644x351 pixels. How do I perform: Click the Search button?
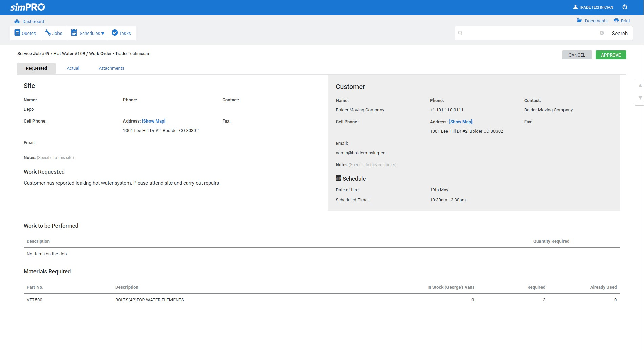620,33
